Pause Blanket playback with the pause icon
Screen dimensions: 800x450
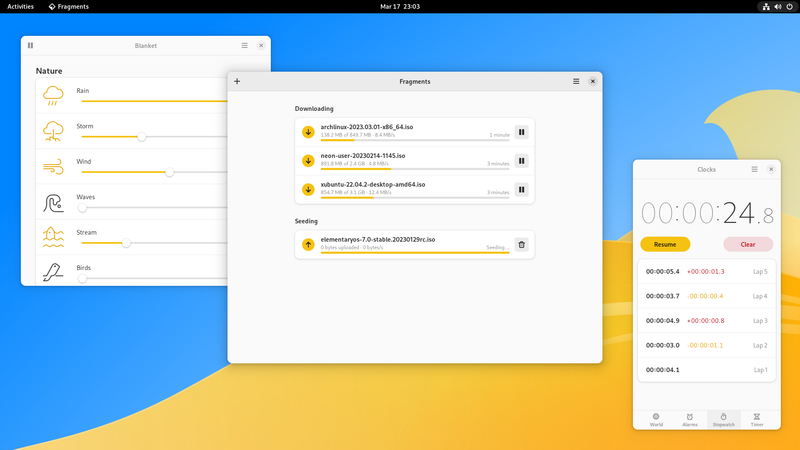[31, 45]
